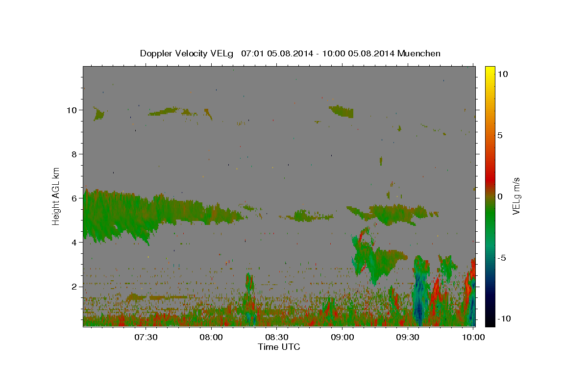The width and height of the screenshot is (588, 392).
Task: Click the colorbar tick label 0
Action: pos(500,196)
